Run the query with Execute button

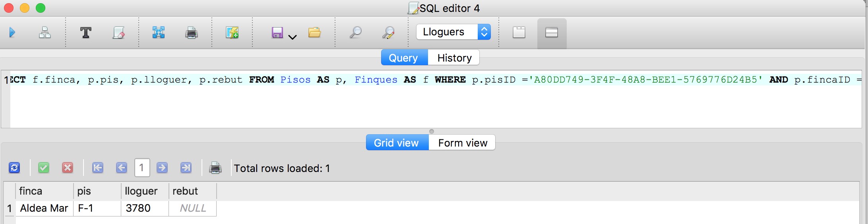[x=12, y=33]
